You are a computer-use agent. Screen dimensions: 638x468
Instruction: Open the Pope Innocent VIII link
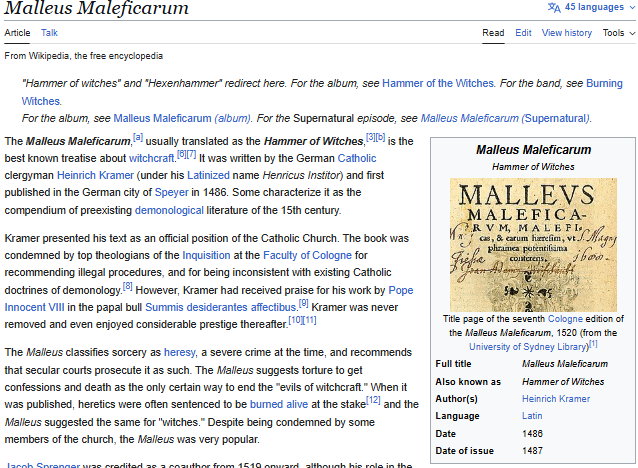tap(401, 290)
